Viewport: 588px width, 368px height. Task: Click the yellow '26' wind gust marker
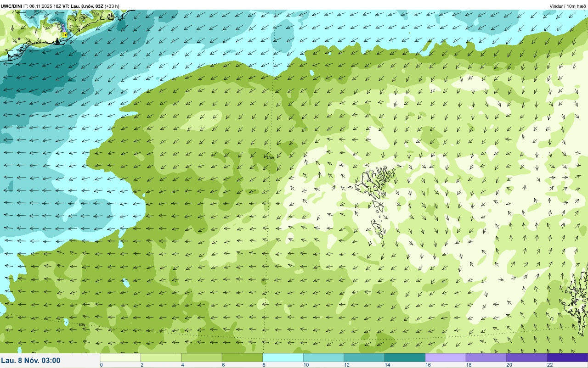click(x=64, y=34)
